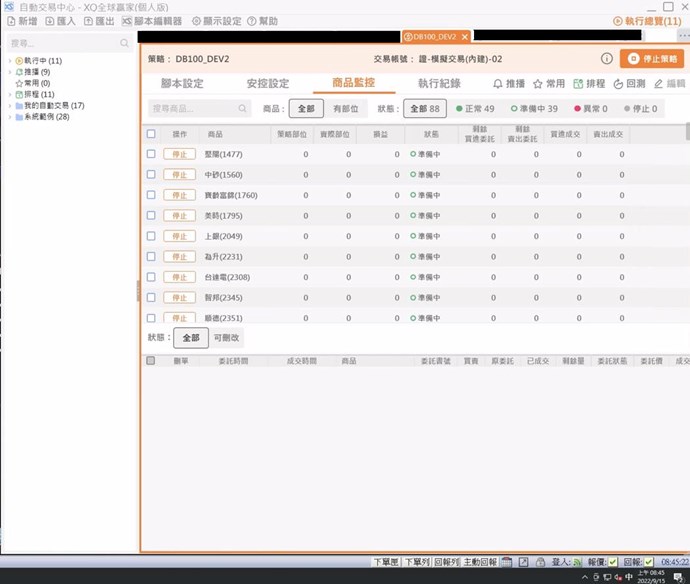The width and height of the screenshot is (690, 584).
Task: Open 顯示設定 display settings
Action: (x=217, y=21)
